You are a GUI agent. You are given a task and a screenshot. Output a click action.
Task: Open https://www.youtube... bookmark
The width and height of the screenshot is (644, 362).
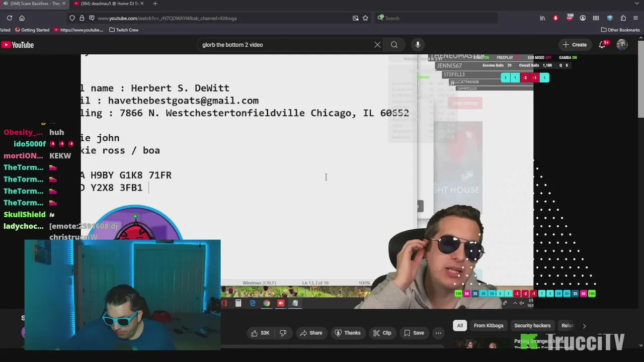click(78, 30)
